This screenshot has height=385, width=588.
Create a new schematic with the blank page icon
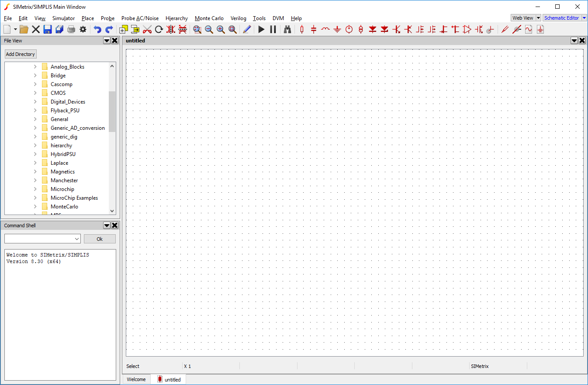pos(7,29)
